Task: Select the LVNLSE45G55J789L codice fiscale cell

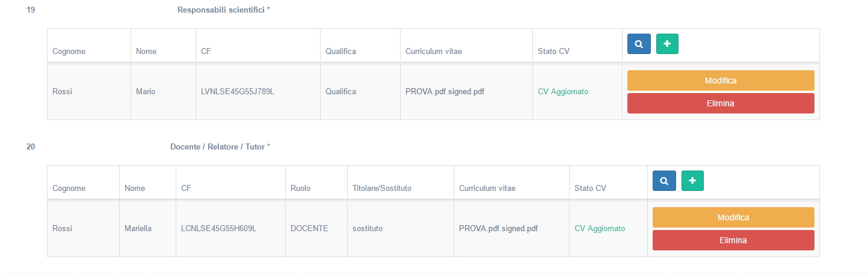Action: point(238,92)
